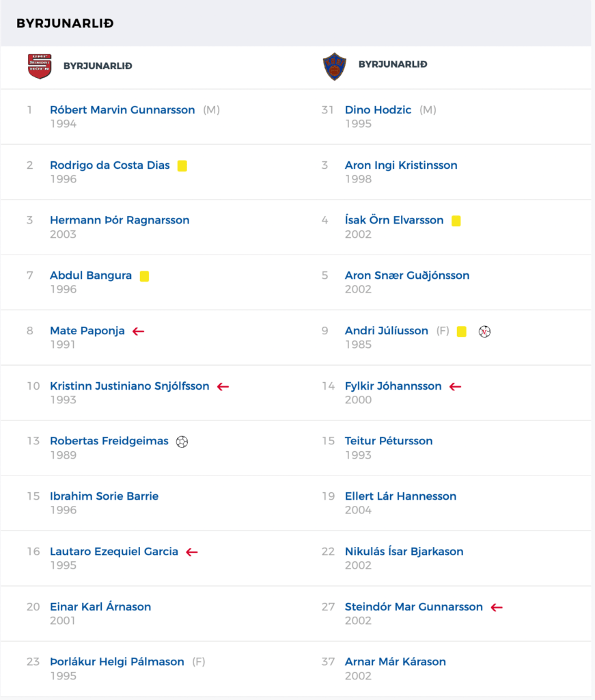The width and height of the screenshot is (595, 700).
Task: Click substitution arrow by Steindór Mar Gunnarsson
Action: click(497, 608)
